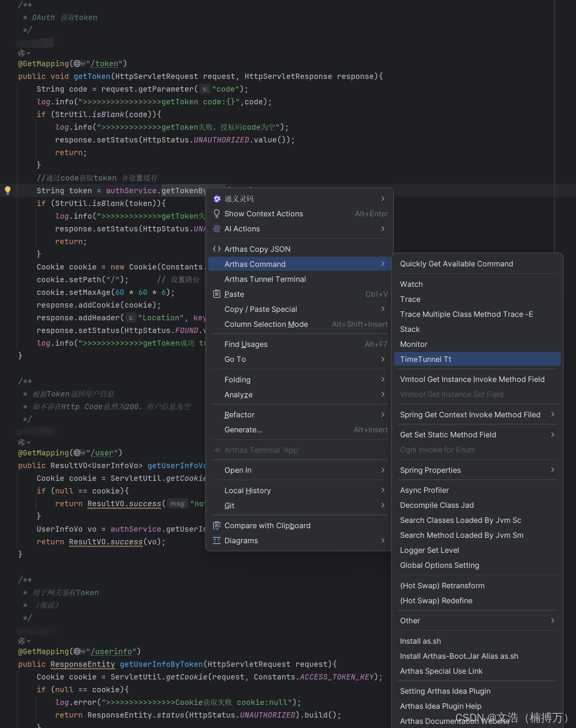Select Arthas Command menu entry
The image size is (576, 728).
click(300, 264)
